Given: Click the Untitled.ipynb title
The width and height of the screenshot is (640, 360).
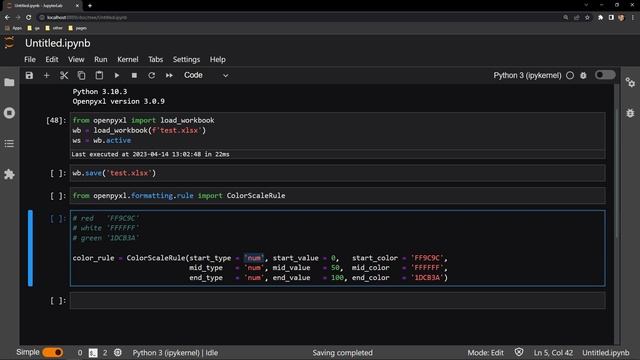Looking at the screenshot, I should pyautogui.click(x=58, y=43).
